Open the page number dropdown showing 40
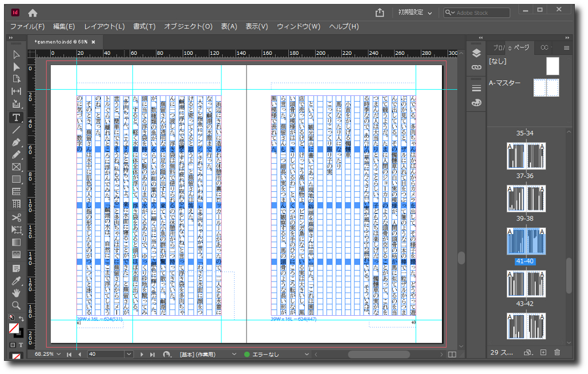 tap(128, 355)
